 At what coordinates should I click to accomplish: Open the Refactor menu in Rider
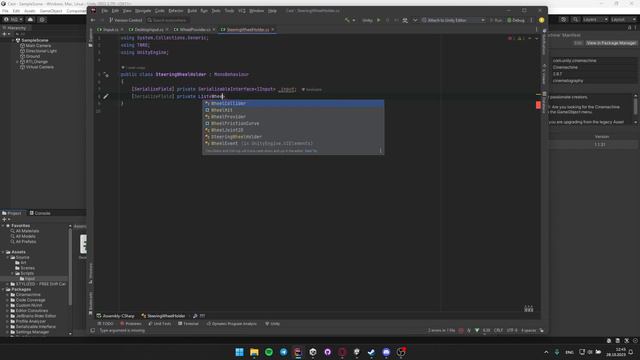pyautogui.click(x=176, y=11)
